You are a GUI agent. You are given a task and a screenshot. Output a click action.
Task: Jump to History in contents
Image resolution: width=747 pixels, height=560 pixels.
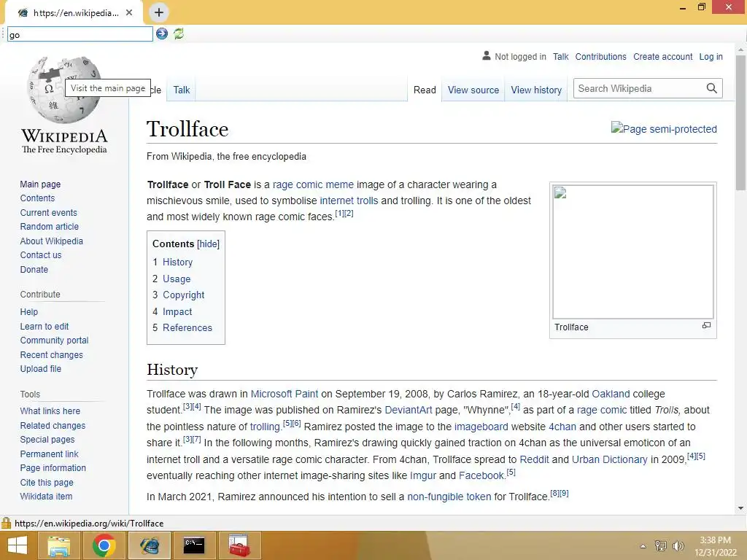pos(178,262)
